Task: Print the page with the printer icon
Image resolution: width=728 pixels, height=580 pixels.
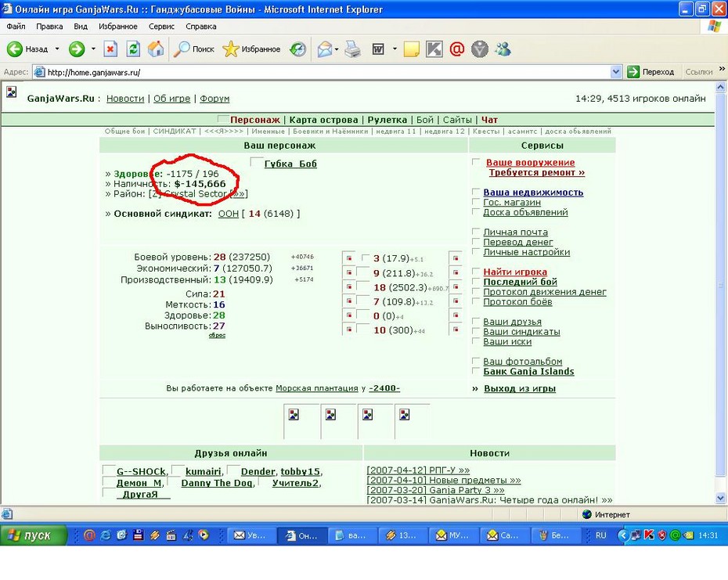Action: (353, 49)
